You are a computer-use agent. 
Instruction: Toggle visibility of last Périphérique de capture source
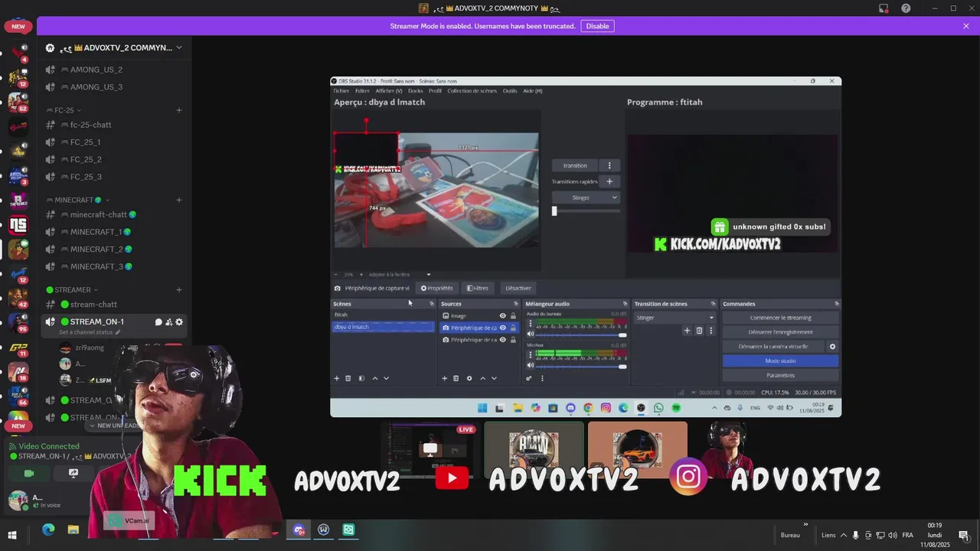point(502,340)
